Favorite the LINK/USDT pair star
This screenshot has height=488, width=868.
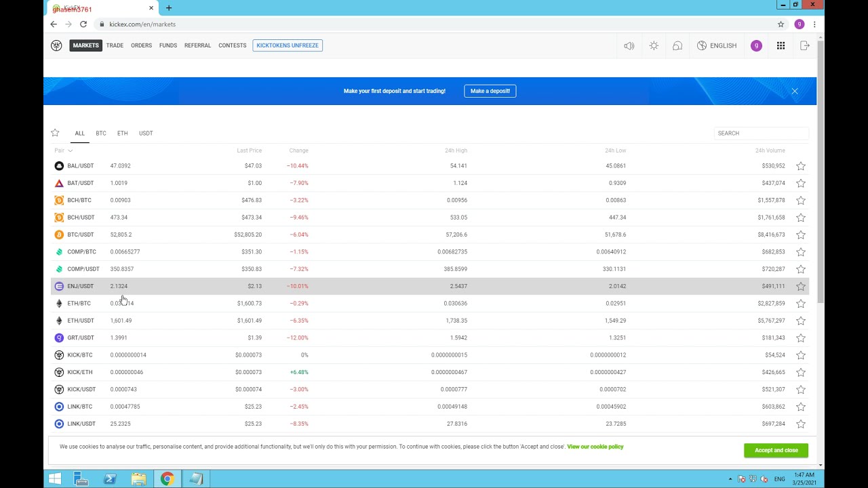[801, 424]
